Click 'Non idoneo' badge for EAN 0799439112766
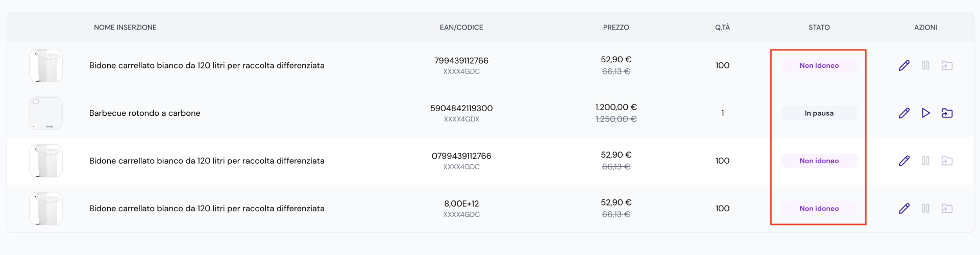 (x=819, y=161)
